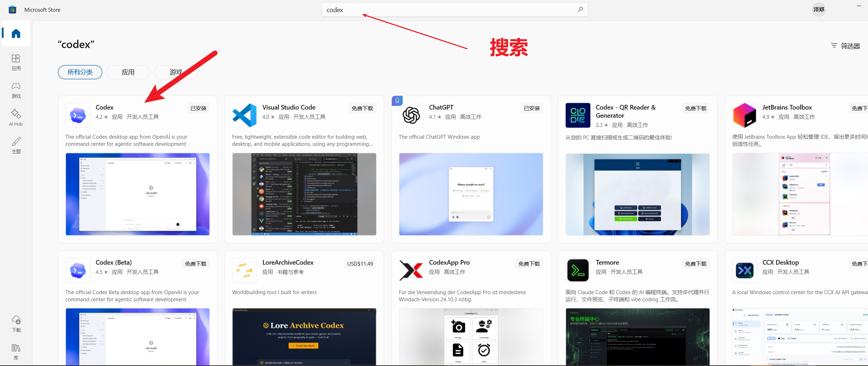Click the ChatGPT app icon

click(411, 115)
